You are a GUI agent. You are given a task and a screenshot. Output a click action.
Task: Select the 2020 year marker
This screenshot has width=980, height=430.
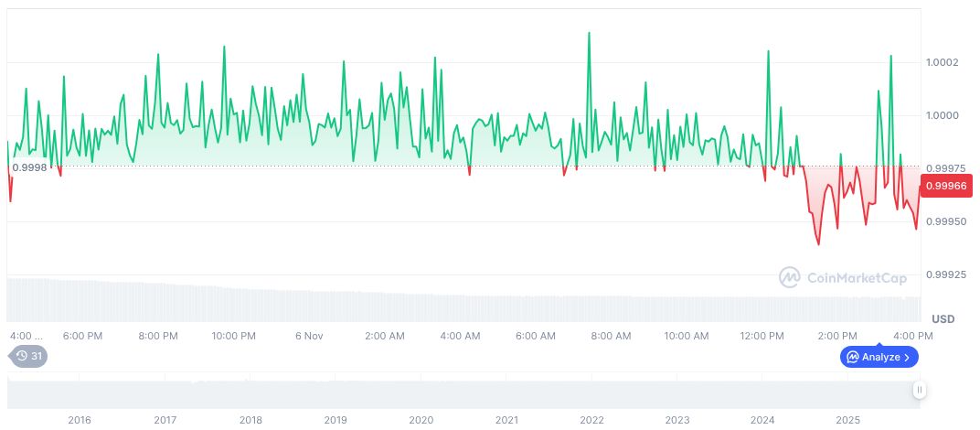coord(421,420)
